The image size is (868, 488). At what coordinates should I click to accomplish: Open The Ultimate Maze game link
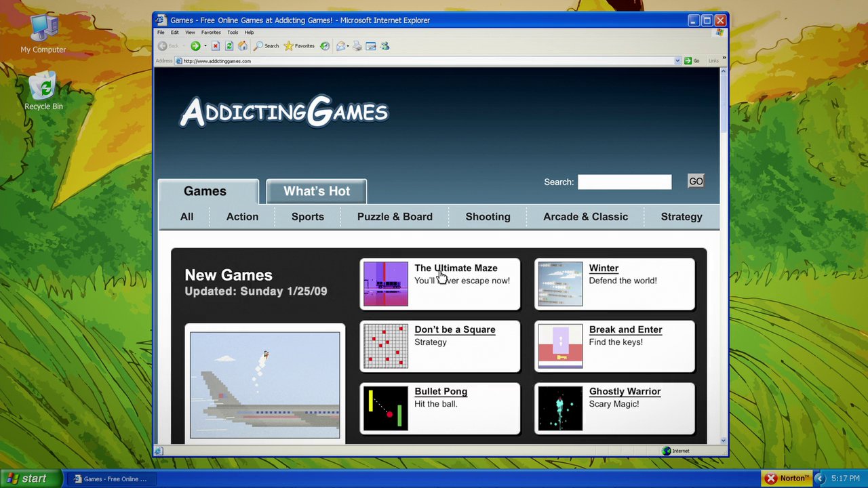coord(456,268)
